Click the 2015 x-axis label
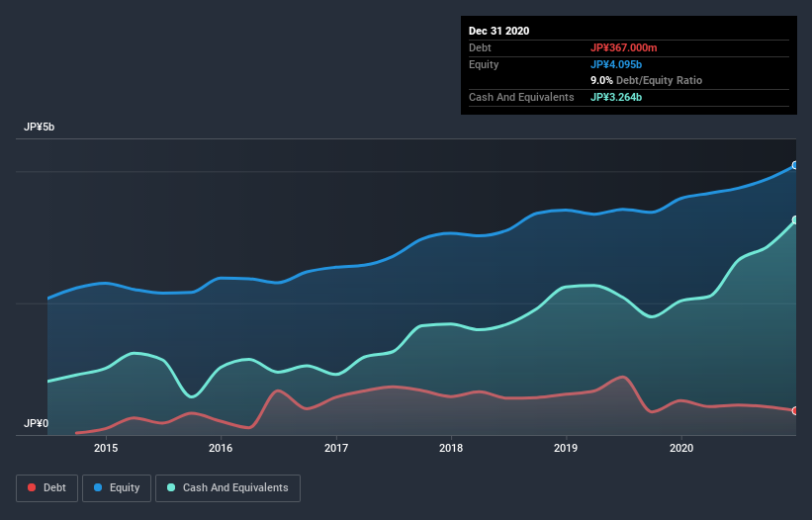 (106, 448)
